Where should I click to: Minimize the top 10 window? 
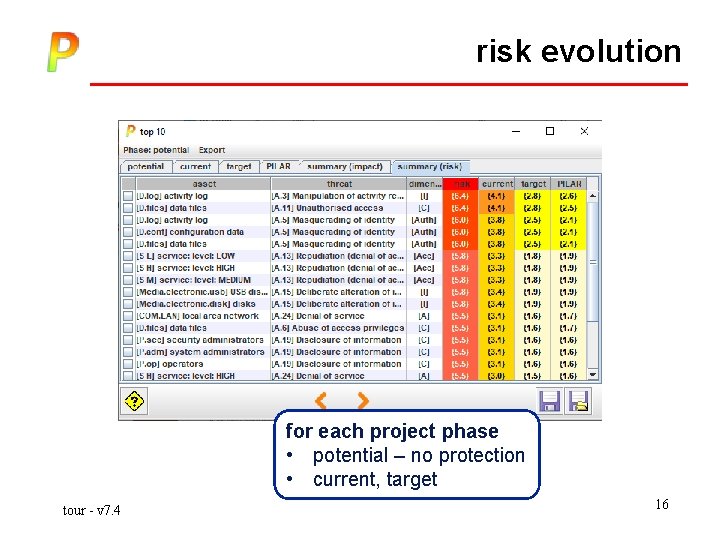pyautogui.click(x=516, y=131)
